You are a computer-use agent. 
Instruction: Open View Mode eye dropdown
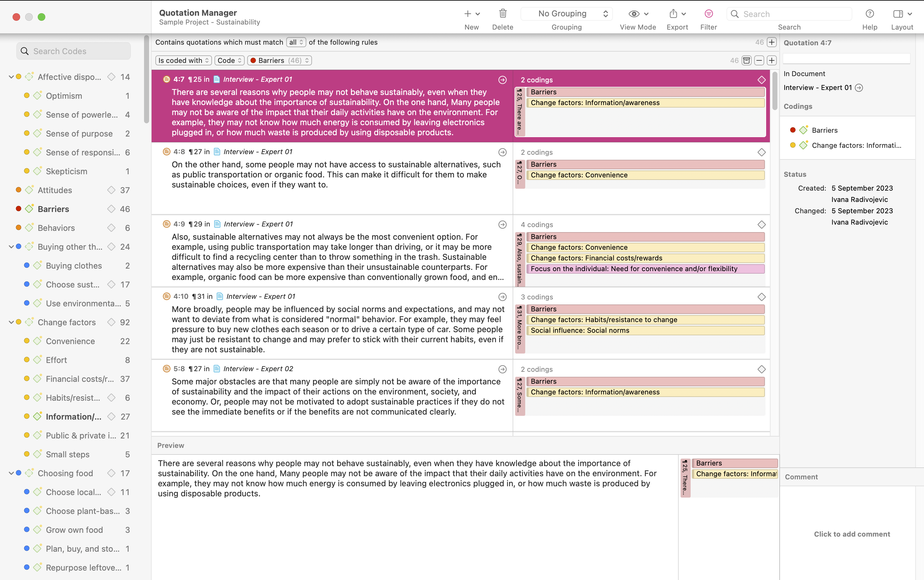[638, 14]
